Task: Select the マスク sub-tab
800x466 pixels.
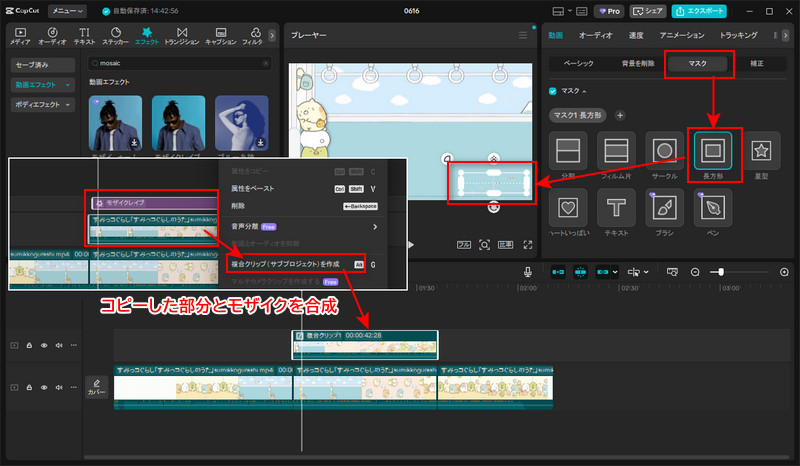Action: pyautogui.click(x=697, y=63)
